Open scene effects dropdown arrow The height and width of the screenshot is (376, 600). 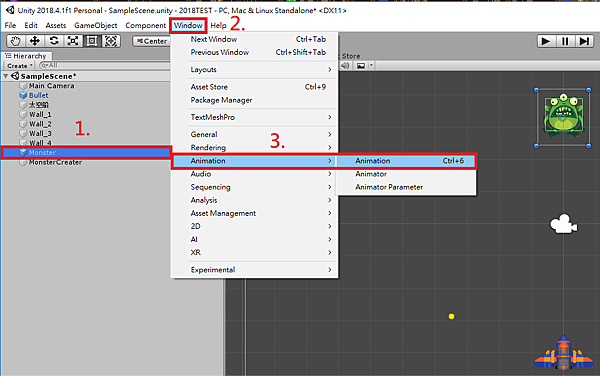[371, 66]
